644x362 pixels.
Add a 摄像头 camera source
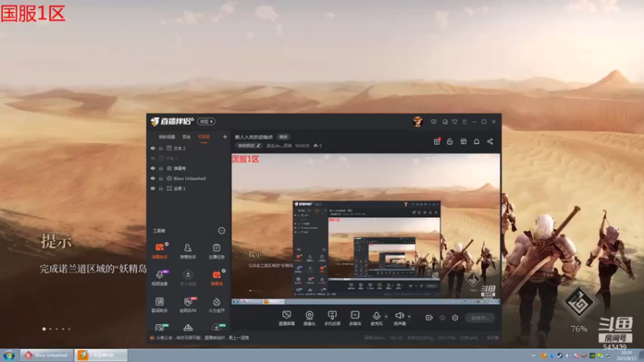(x=309, y=318)
